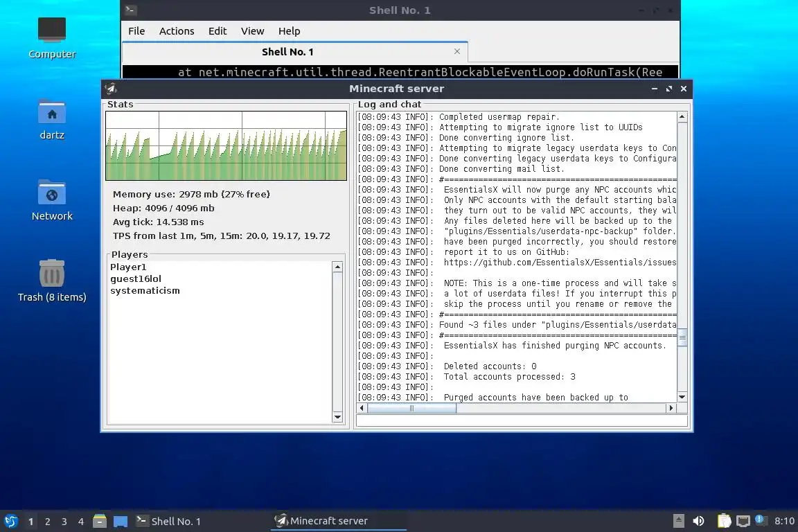Click log horizontal scroll right arrow
Viewport: 798px width, 532px height.
tap(671, 408)
